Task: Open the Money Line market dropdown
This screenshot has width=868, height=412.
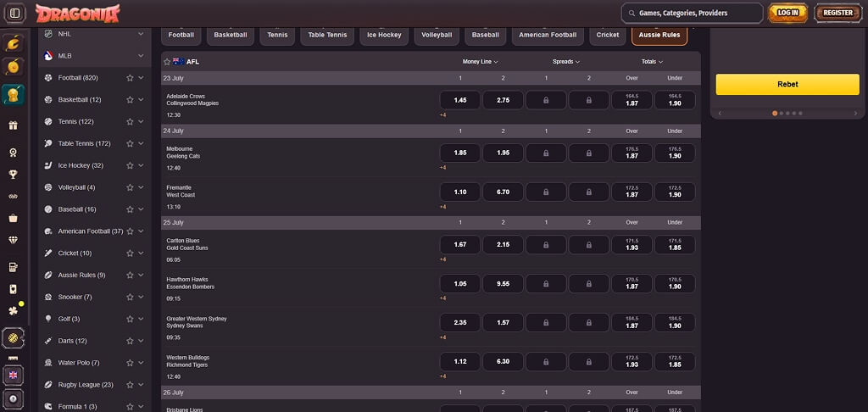Action: pyautogui.click(x=480, y=62)
